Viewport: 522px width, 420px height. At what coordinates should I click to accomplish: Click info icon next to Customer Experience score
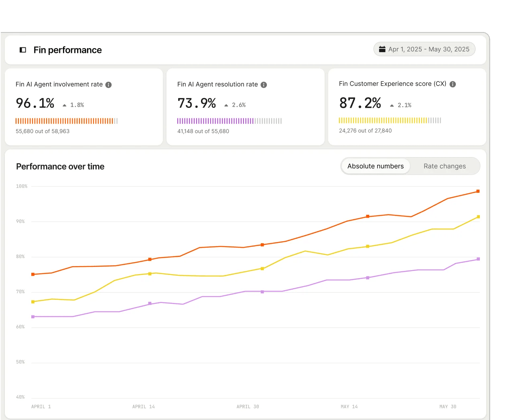tap(453, 84)
